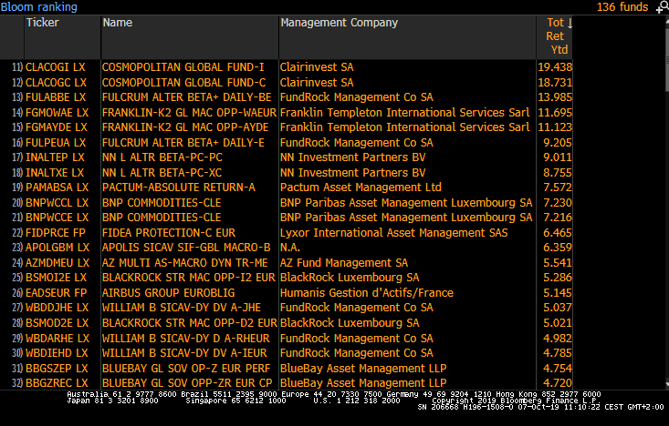This screenshot has width=669, height=426.
Task: Sort by the Tot Ret Ytd column header
Action: [559, 36]
